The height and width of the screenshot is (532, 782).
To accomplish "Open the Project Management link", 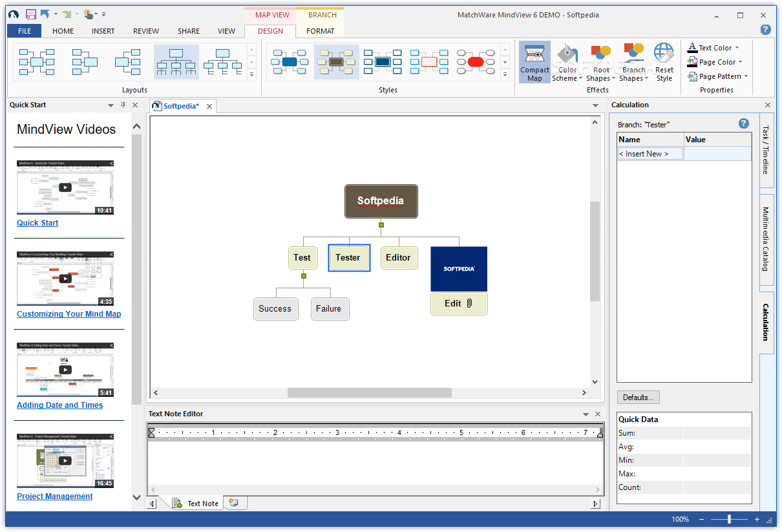I will [x=55, y=496].
